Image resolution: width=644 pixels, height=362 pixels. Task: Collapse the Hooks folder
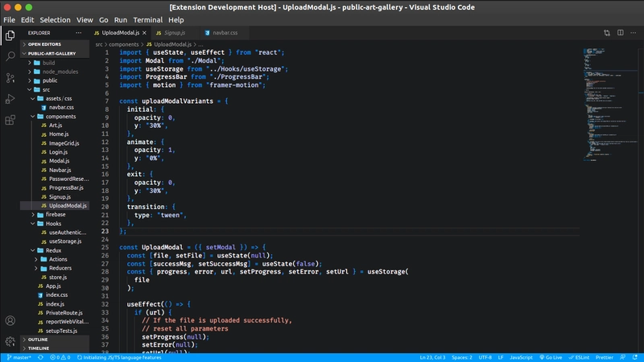pos(55,224)
